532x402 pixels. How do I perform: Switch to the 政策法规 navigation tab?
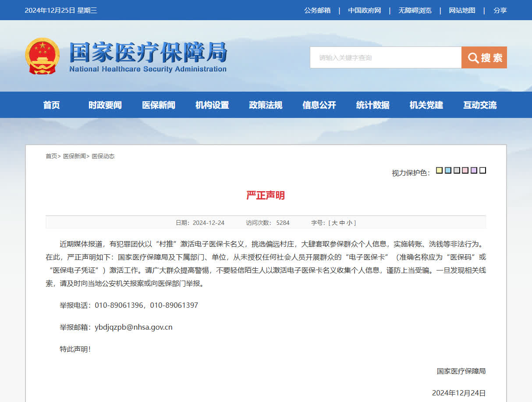266,105
